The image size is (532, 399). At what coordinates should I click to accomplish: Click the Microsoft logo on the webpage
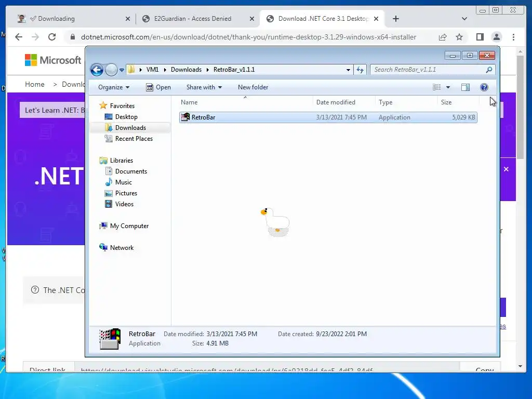53,60
